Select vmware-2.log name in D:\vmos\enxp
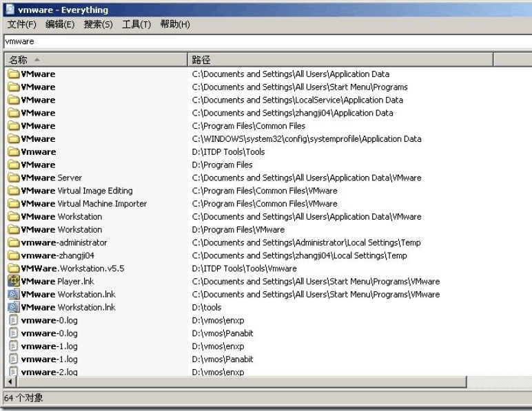Screen dimensions: 532x411 click(49, 372)
